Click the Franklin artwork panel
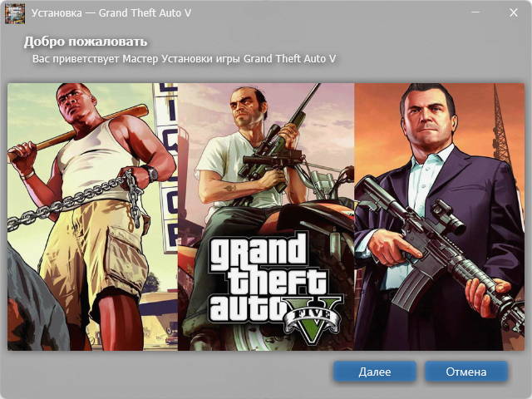532x399 pixels. coord(92,217)
